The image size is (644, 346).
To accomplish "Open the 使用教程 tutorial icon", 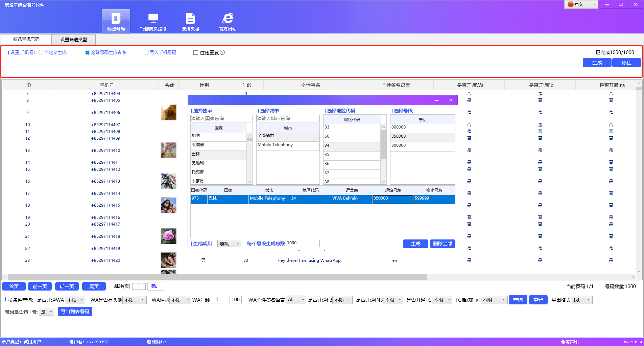I will [190, 21].
